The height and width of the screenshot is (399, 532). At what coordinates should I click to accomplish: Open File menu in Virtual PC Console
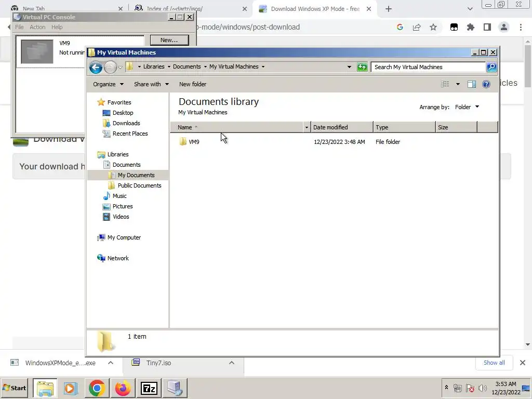tap(19, 27)
